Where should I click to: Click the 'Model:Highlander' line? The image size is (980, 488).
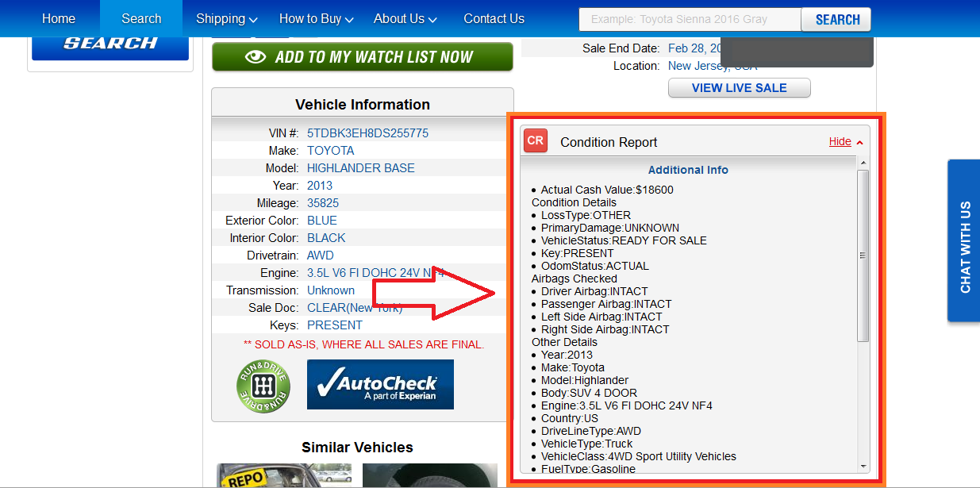pos(585,380)
